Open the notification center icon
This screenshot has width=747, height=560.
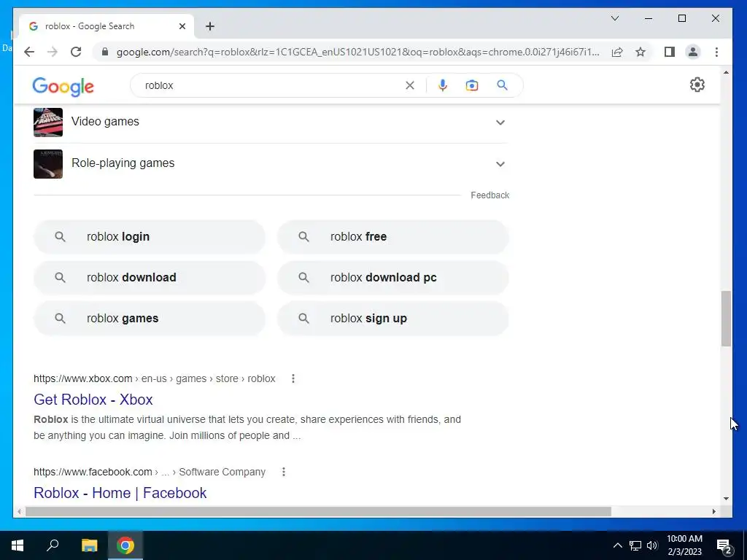[724, 546]
